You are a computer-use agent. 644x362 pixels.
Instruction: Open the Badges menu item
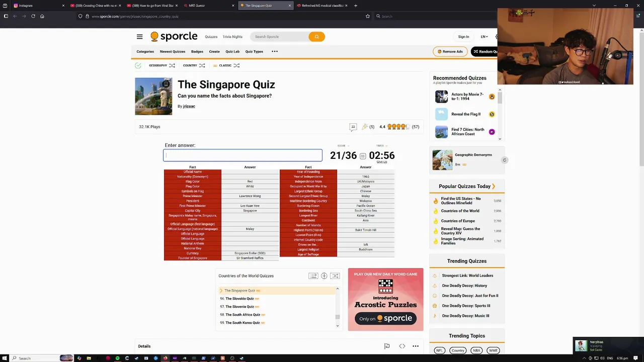click(x=197, y=51)
